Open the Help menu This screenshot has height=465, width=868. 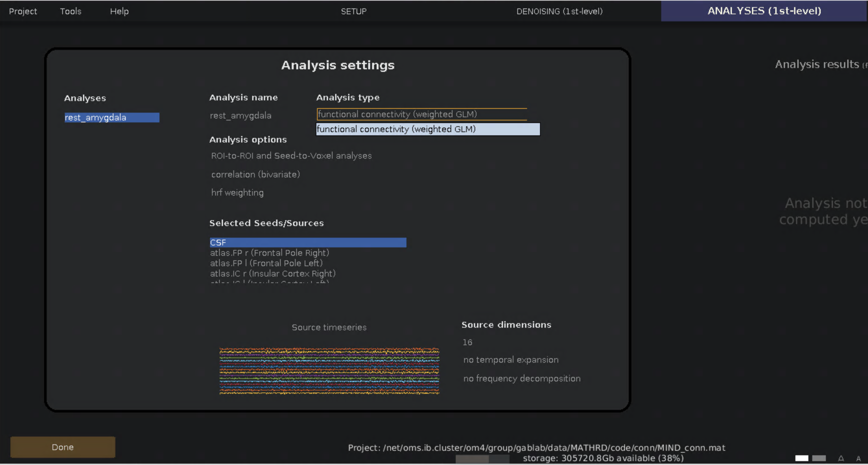tap(119, 11)
